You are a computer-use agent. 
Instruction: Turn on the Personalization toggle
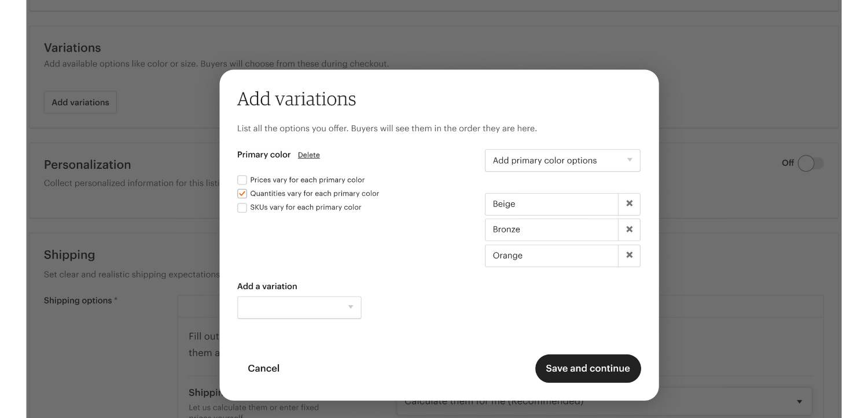tap(810, 164)
